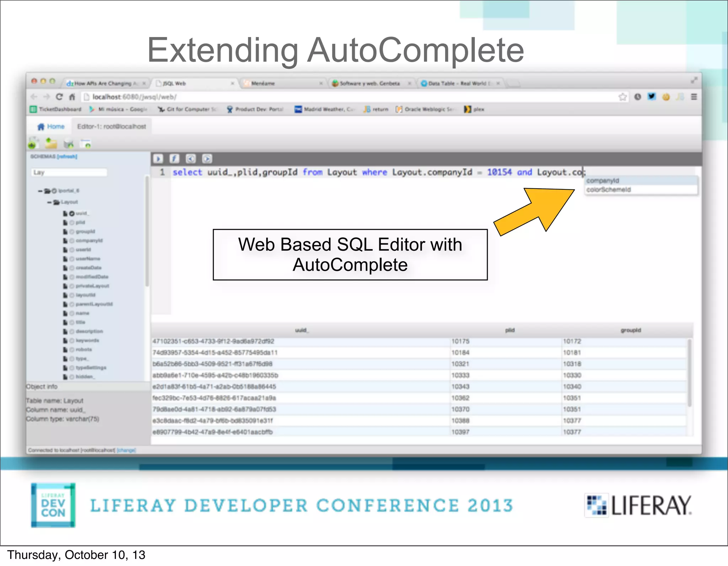Switch to Software y web Genbeta tab
Image resolution: width=728 pixels, height=566 pixels.
tap(371, 83)
